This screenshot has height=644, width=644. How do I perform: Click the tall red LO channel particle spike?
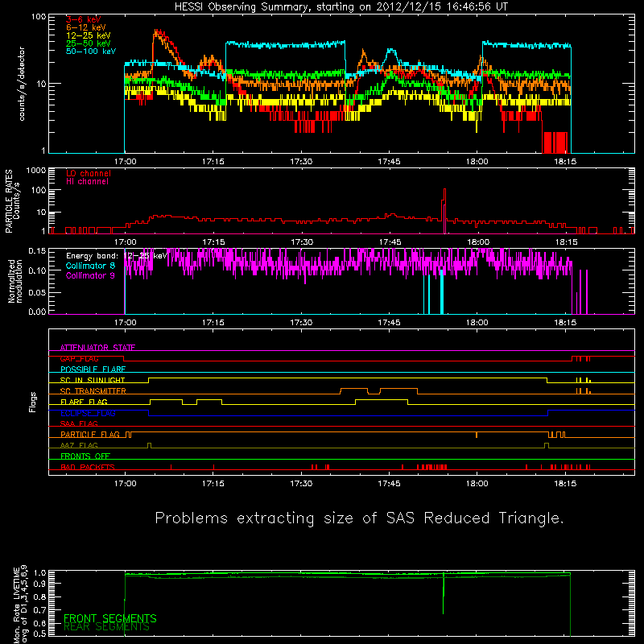click(444, 210)
